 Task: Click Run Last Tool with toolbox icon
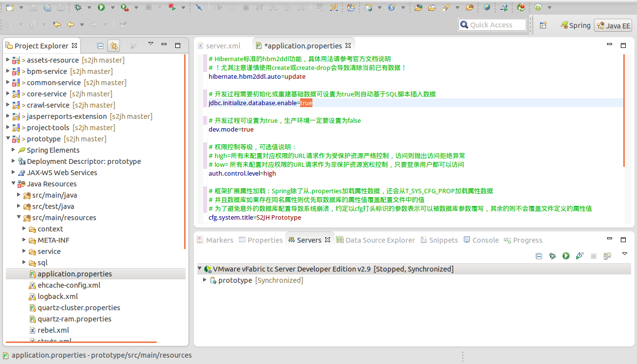125,7
